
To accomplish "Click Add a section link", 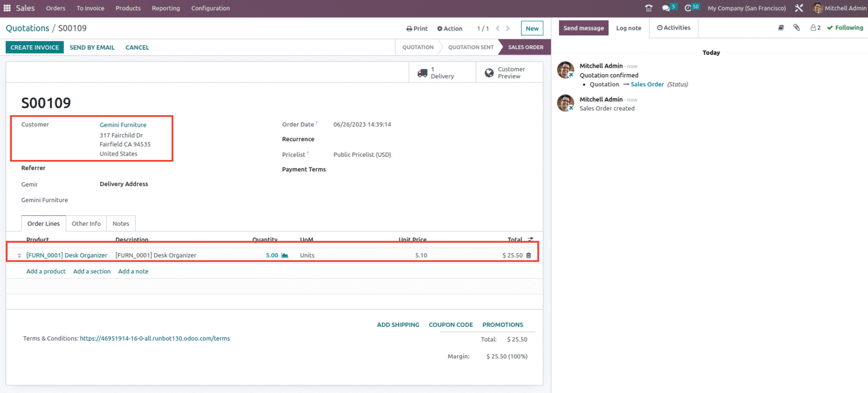I will (92, 271).
